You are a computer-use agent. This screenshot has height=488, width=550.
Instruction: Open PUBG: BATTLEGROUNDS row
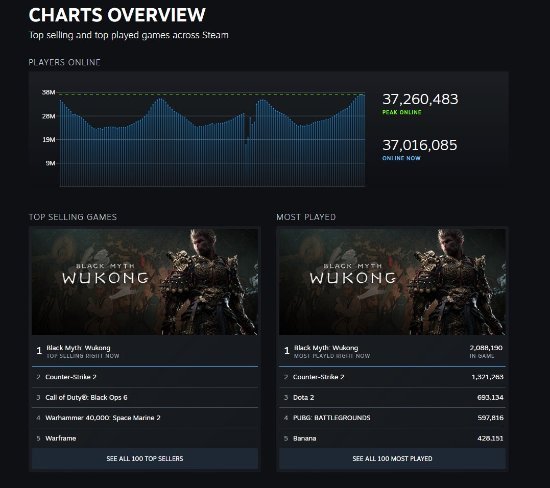click(x=393, y=418)
